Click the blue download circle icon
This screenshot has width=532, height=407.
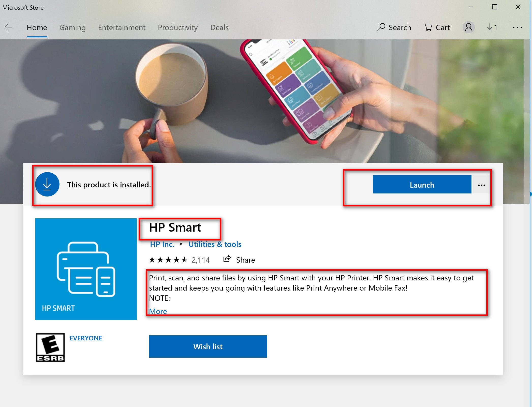coord(47,184)
